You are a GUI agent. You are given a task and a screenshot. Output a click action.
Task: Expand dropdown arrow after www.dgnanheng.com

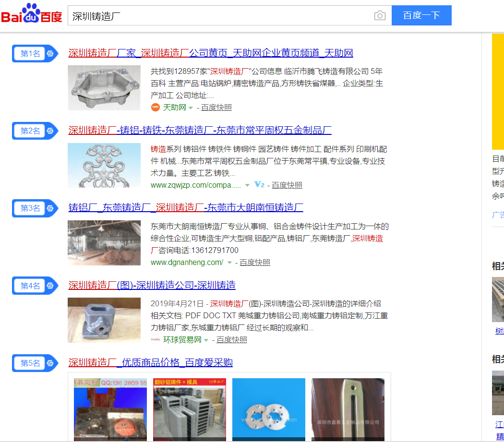tap(229, 263)
